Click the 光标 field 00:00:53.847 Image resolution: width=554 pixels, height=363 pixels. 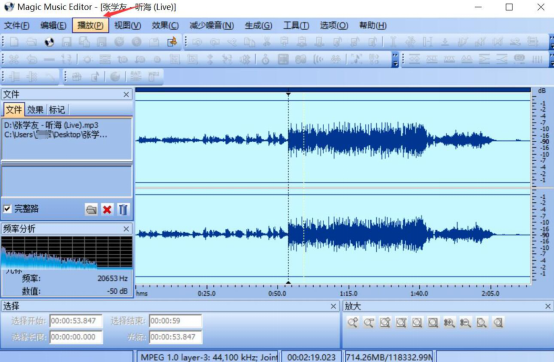point(175,337)
